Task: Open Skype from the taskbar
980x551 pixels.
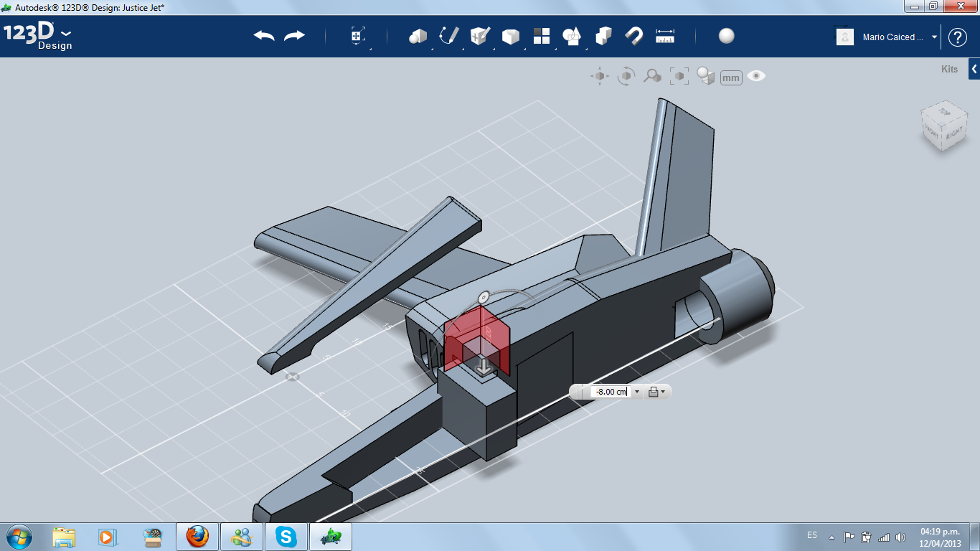Action: (x=286, y=537)
